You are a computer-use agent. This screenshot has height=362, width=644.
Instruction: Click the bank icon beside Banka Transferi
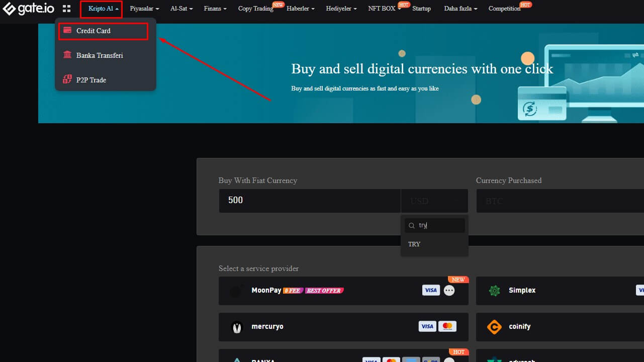click(67, 55)
